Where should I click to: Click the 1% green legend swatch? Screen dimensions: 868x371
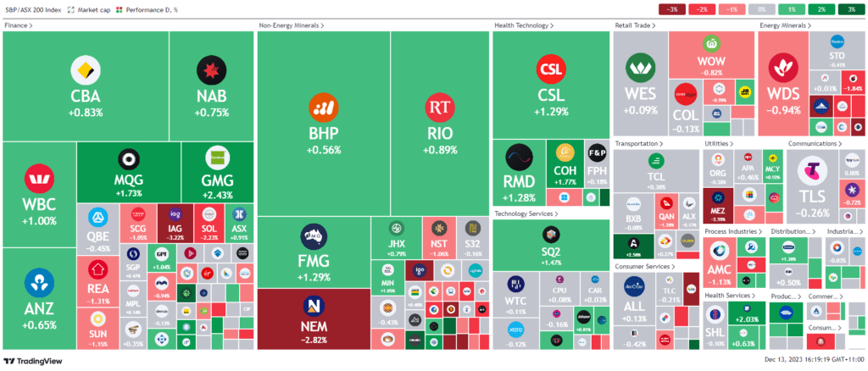(790, 9)
